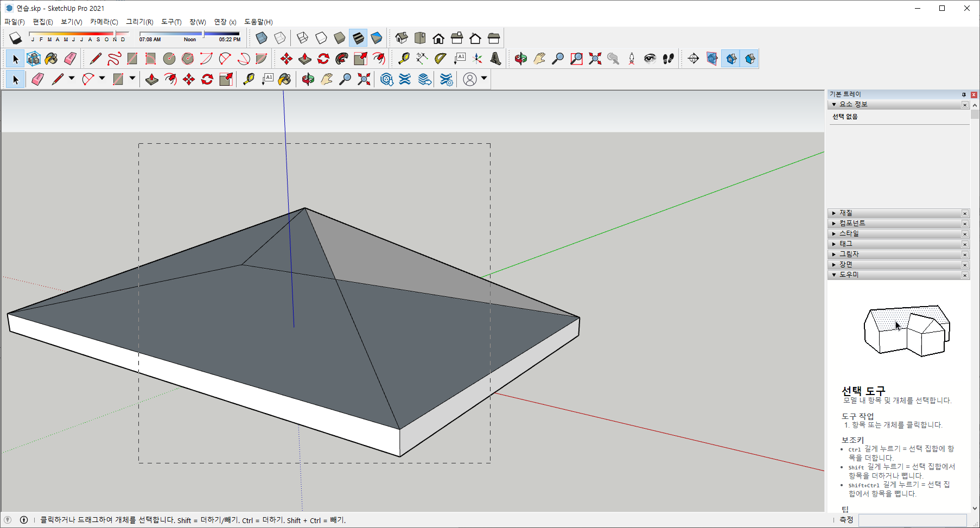The height and width of the screenshot is (528, 980).
Task: Enable Wireframe face style
Action: pyautogui.click(x=303, y=38)
